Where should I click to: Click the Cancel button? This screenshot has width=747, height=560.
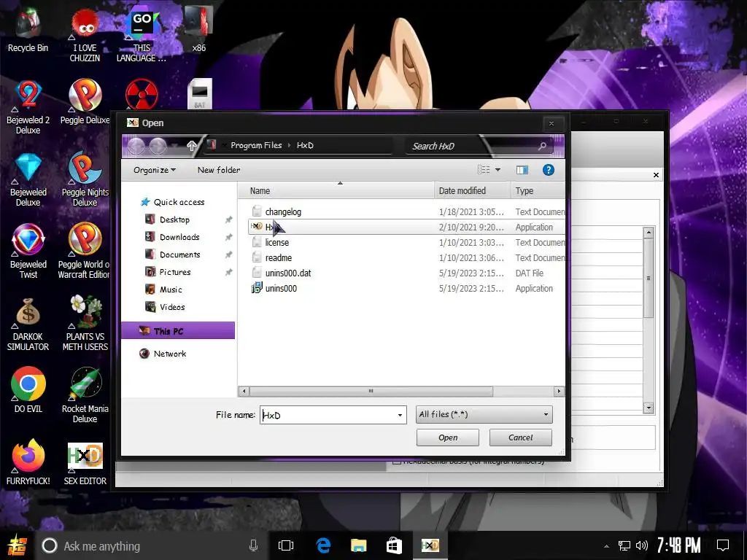pyautogui.click(x=521, y=437)
